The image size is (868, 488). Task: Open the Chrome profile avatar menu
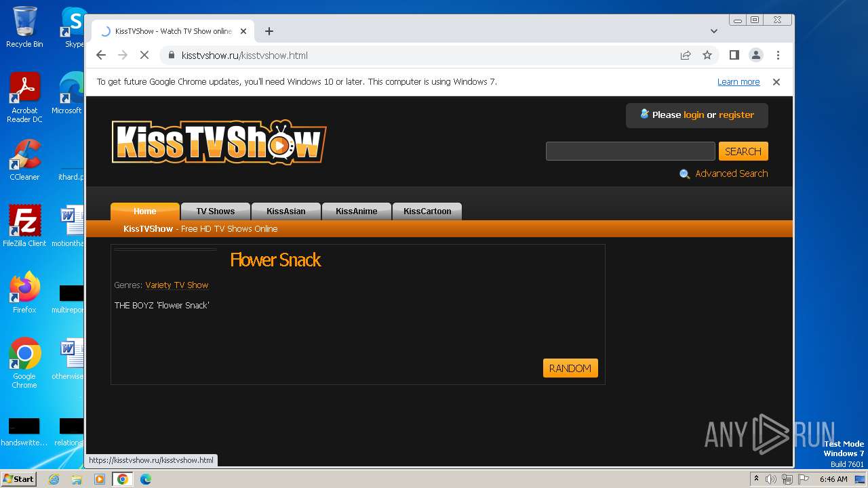(x=756, y=56)
